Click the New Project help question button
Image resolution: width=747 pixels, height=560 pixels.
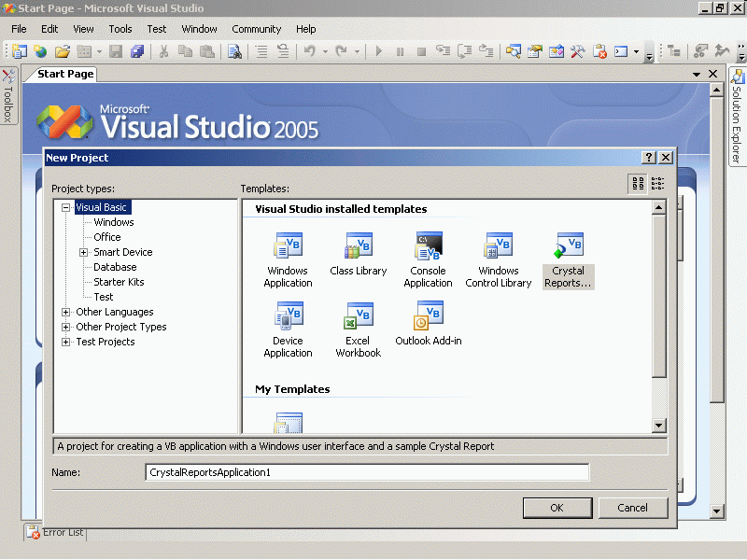click(649, 158)
